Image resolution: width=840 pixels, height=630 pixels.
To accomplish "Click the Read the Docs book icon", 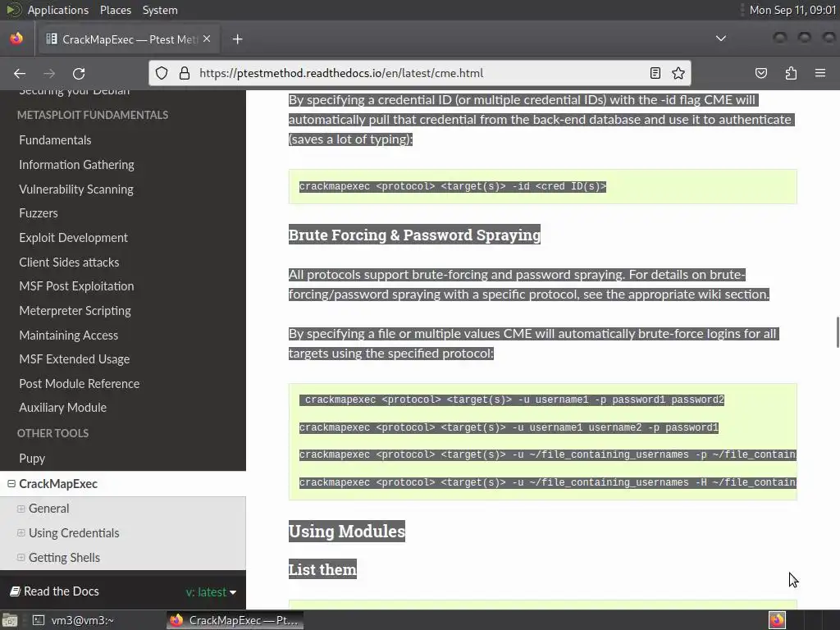I will point(16,591).
